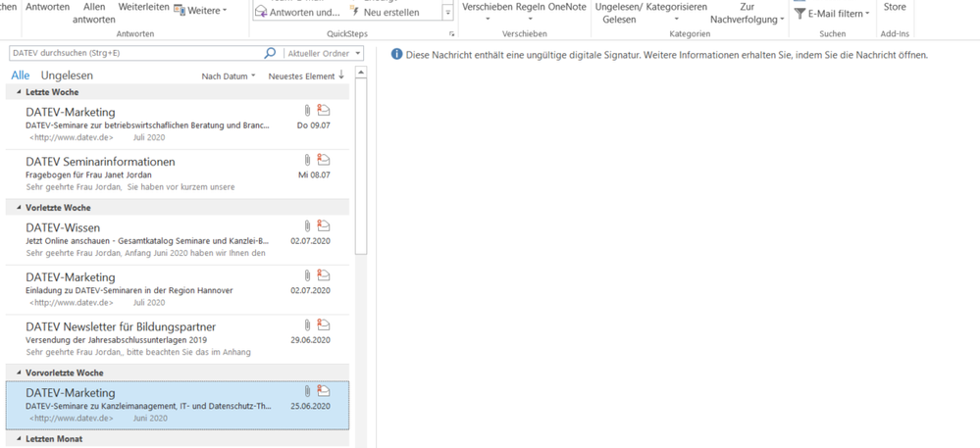Click the Antworten button
Image resolution: width=980 pixels, height=448 pixels.
pyautogui.click(x=48, y=7)
